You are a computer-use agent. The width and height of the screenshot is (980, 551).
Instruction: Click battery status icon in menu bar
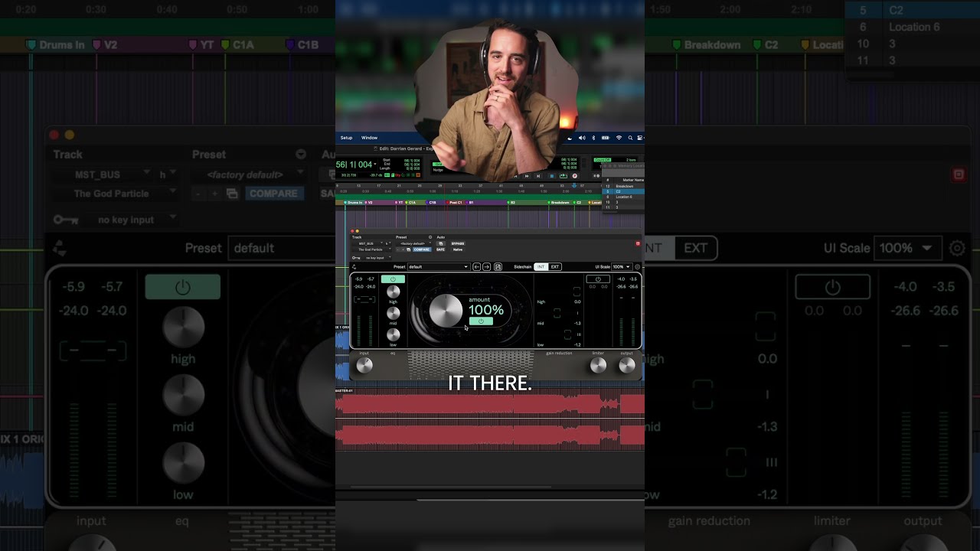(x=606, y=138)
